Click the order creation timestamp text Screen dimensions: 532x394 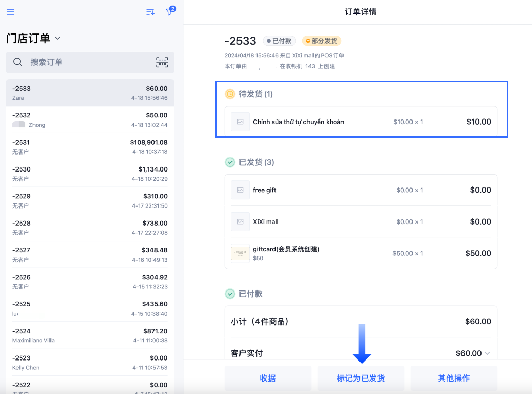284,55
